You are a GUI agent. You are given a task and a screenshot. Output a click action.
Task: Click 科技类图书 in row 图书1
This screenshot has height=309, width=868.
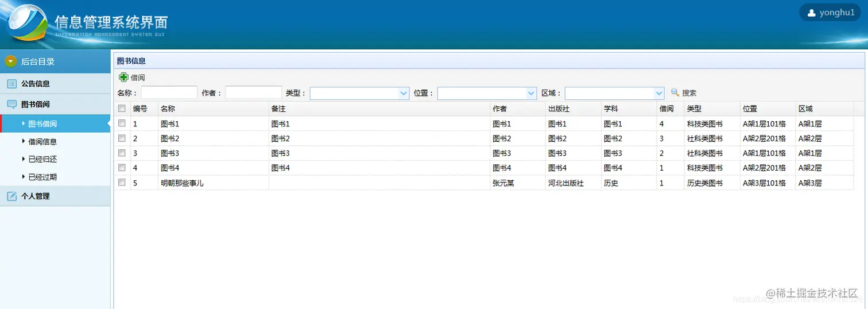coord(704,123)
